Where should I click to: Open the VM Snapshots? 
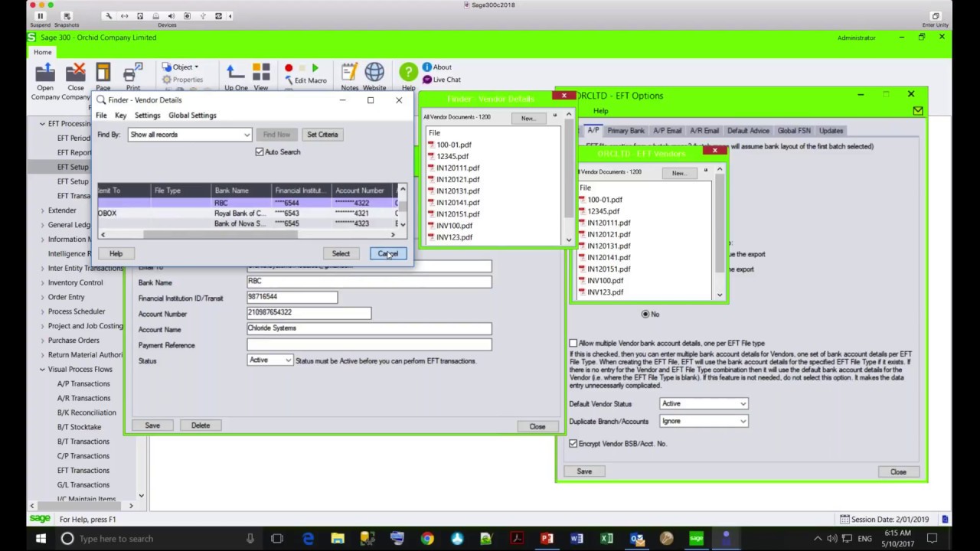point(67,16)
